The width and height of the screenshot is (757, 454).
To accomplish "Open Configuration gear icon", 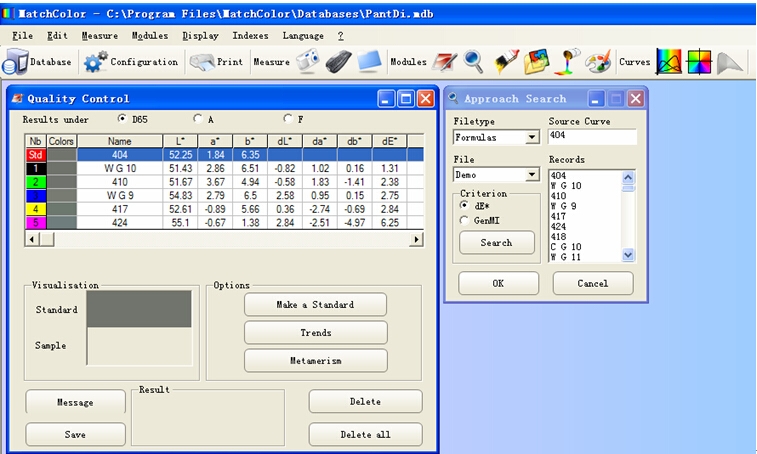I will (x=95, y=62).
